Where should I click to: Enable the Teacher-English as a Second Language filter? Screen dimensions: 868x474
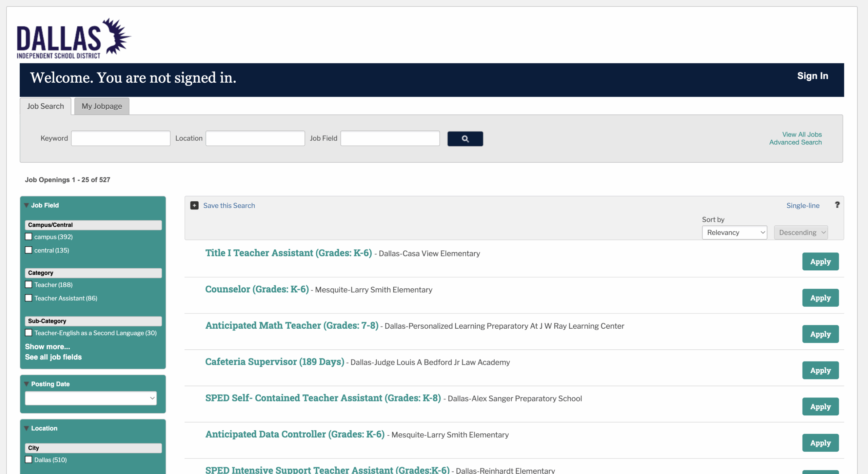pyautogui.click(x=28, y=332)
